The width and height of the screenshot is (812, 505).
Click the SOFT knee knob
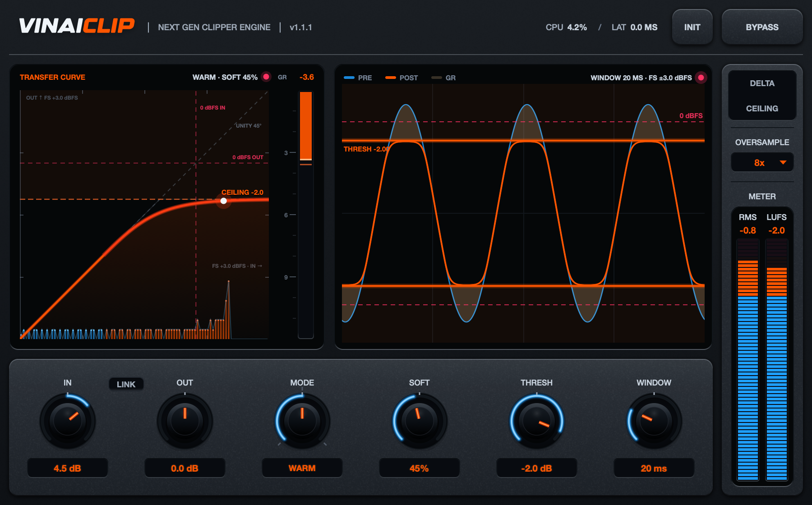click(x=420, y=421)
